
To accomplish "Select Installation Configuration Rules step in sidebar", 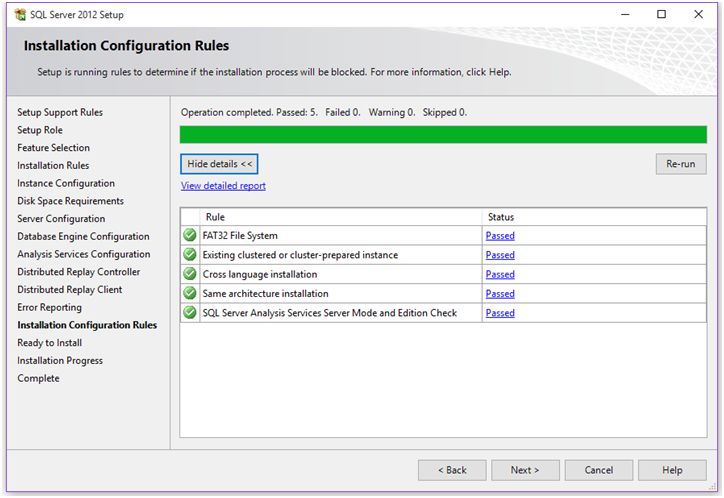I will [x=87, y=325].
